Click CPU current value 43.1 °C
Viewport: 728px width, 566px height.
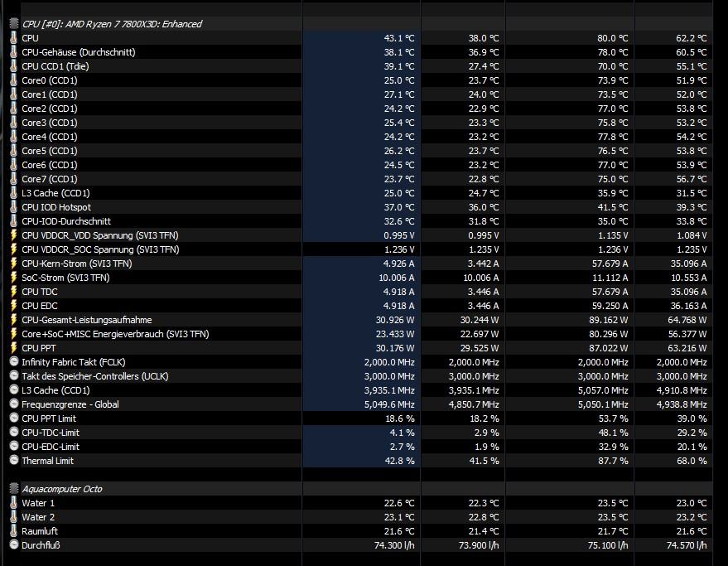pos(399,38)
